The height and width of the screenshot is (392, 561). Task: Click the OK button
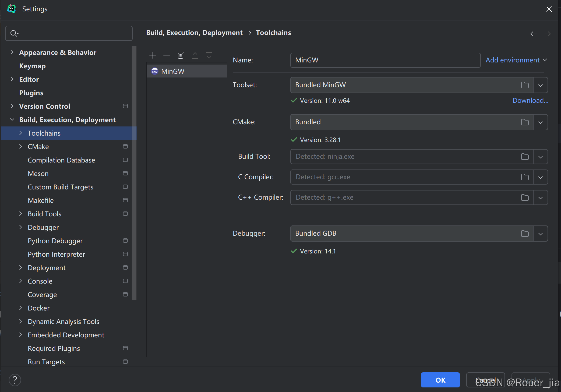pyautogui.click(x=440, y=380)
